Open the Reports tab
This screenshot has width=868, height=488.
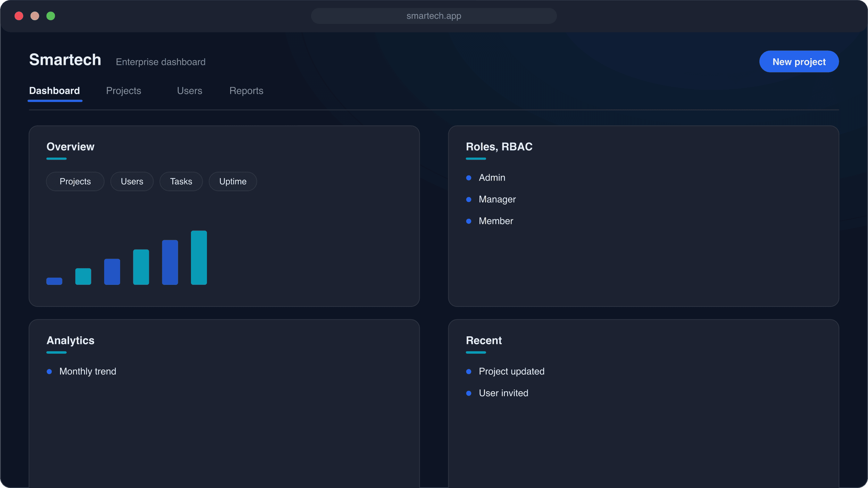(246, 91)
